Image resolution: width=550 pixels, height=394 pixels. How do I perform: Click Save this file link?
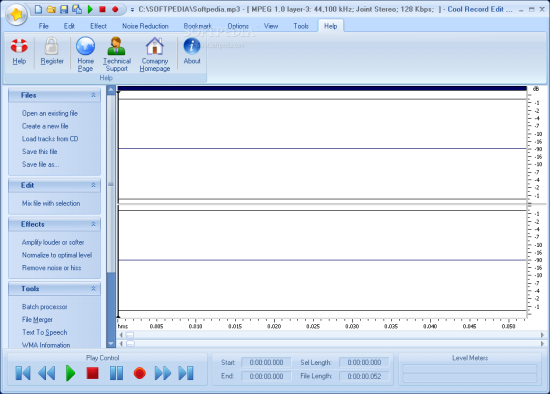(40, 151)
